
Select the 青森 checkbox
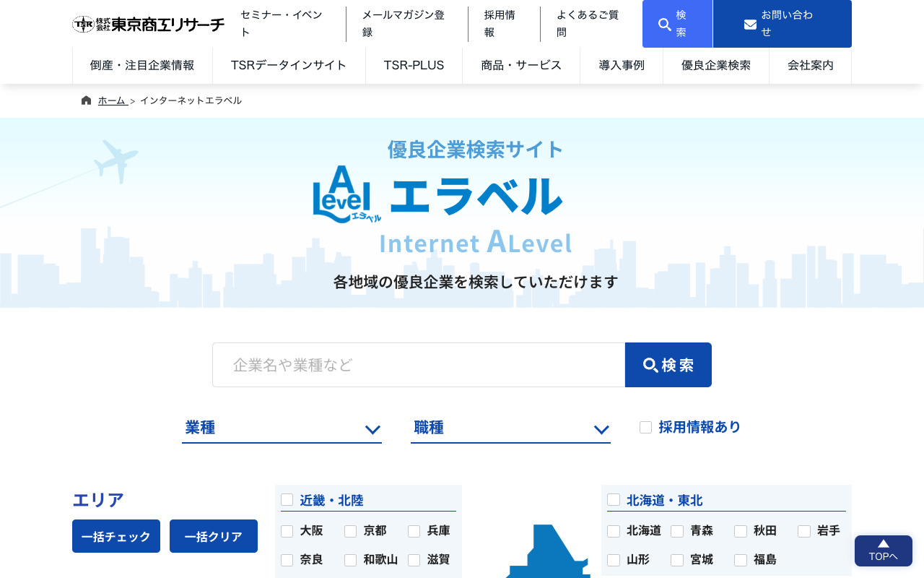[677, 531]
